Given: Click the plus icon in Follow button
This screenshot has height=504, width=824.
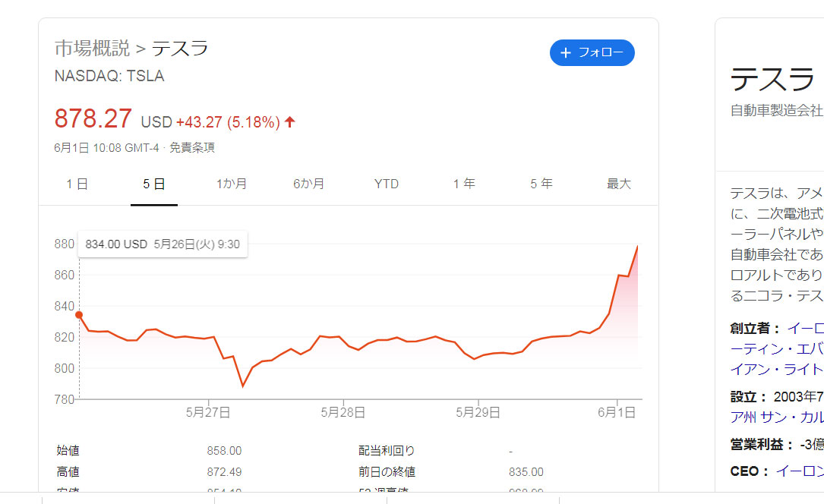Looking at the screenshot, I should point(566,52).
